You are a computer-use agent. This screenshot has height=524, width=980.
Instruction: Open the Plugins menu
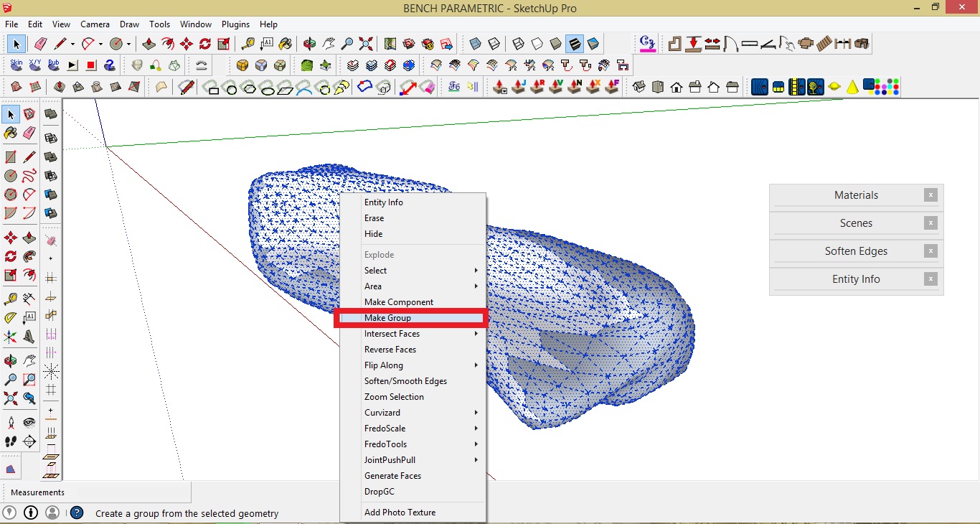tap(235, 24)
